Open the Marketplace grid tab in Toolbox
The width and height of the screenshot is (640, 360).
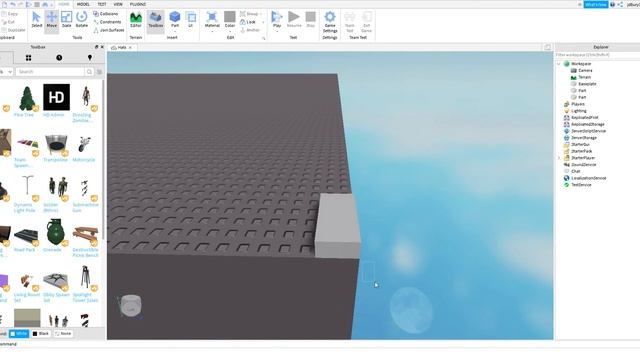pyautogui.click(x=28, y=58)
